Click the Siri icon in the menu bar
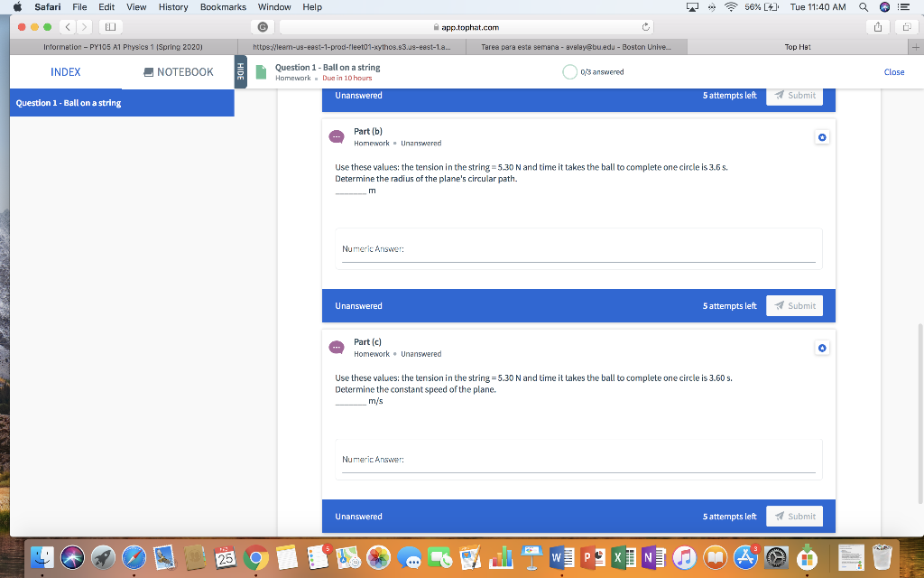924x578 pixels. point(882,6)
